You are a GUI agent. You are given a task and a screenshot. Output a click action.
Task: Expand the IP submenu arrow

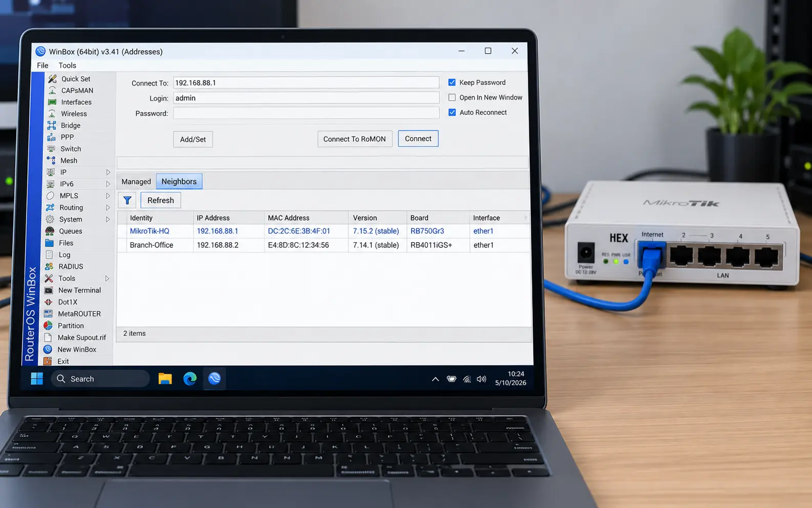(x=108, y=172)
